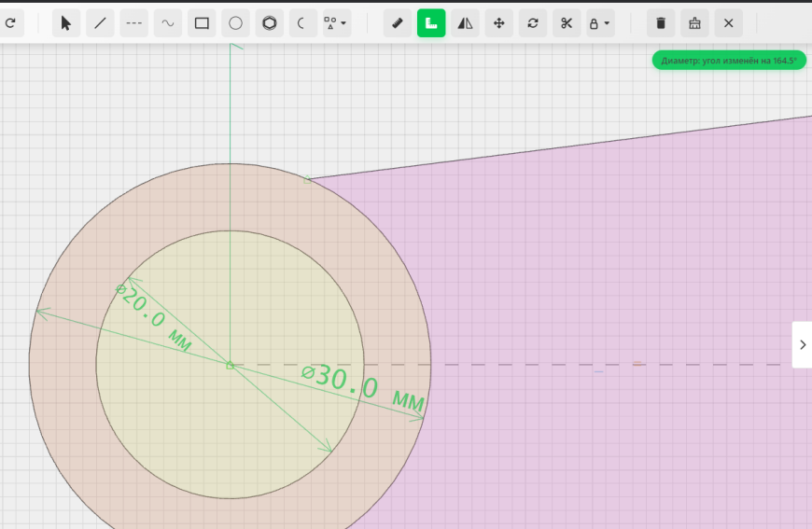The image size is (812, 529).
Task: Select the dashed construction line tool
Action: (134, 23)
